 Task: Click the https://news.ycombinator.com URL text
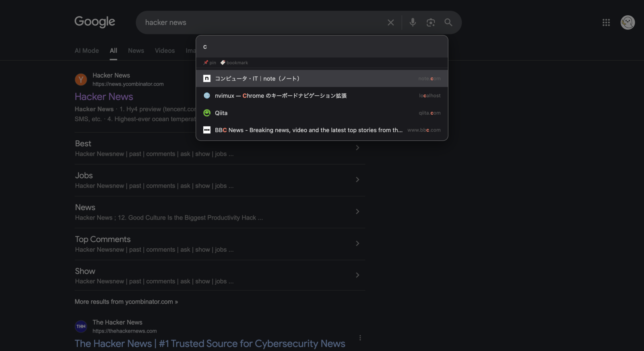[128, 84]
